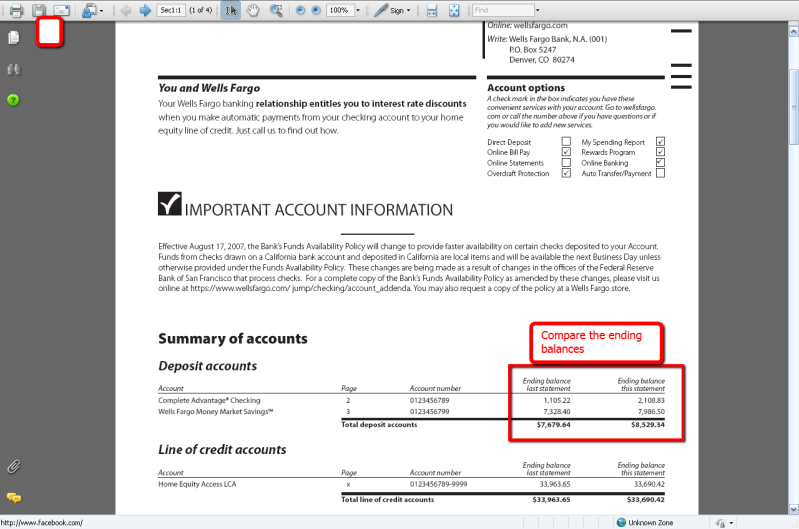Click the Home Equity Access LCA row
The image size is (799, 529).
coord(411,484)
